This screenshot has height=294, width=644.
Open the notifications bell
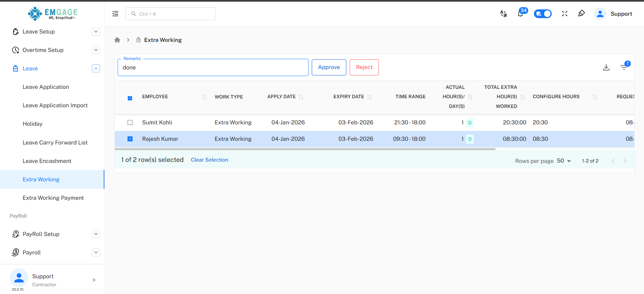[x=521, y=14]
